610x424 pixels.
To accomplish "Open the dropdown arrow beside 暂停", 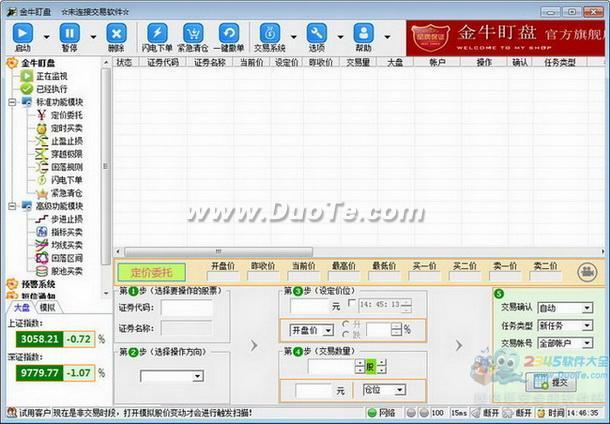I will click(x=93, y=37).
